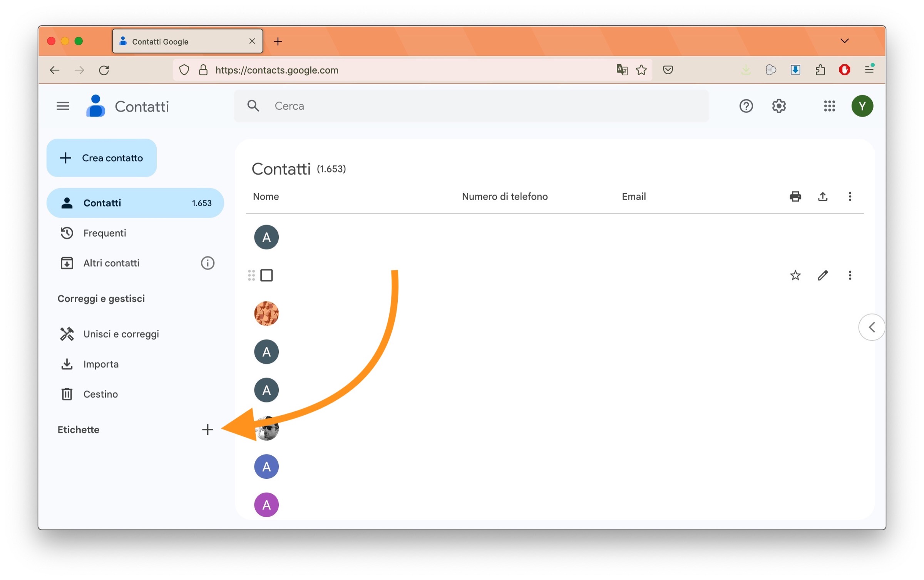
Task: Open the Google apps grid
Action: pyautogui.click(x=829, y=106)
